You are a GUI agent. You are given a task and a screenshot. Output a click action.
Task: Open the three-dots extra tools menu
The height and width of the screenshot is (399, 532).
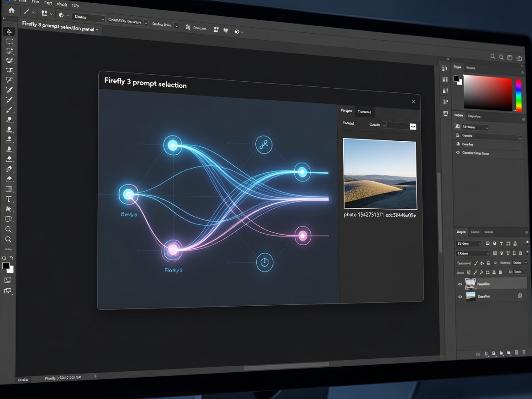pos(8,249)
